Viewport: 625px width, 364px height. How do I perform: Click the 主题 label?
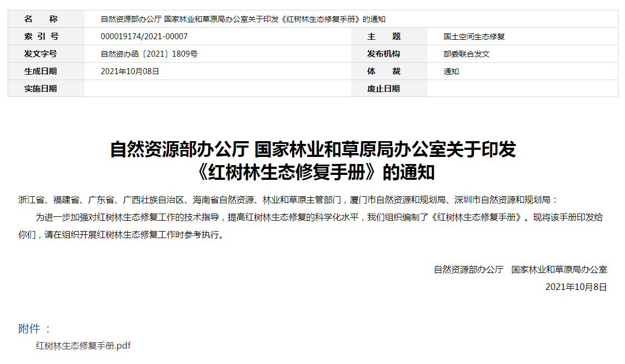point(384,37)
